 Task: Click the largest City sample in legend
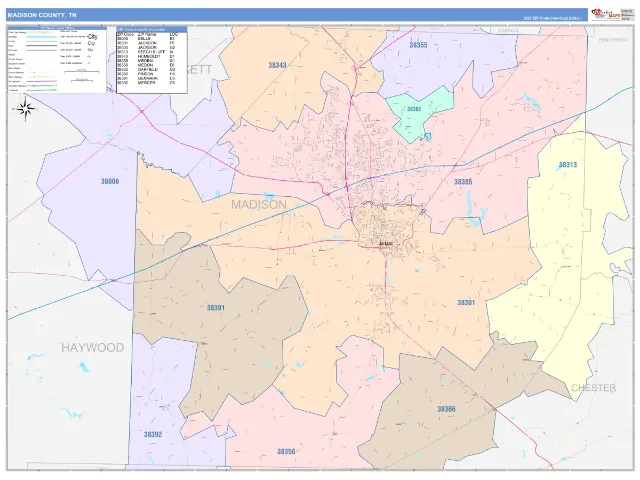click(x=92, y=37)
